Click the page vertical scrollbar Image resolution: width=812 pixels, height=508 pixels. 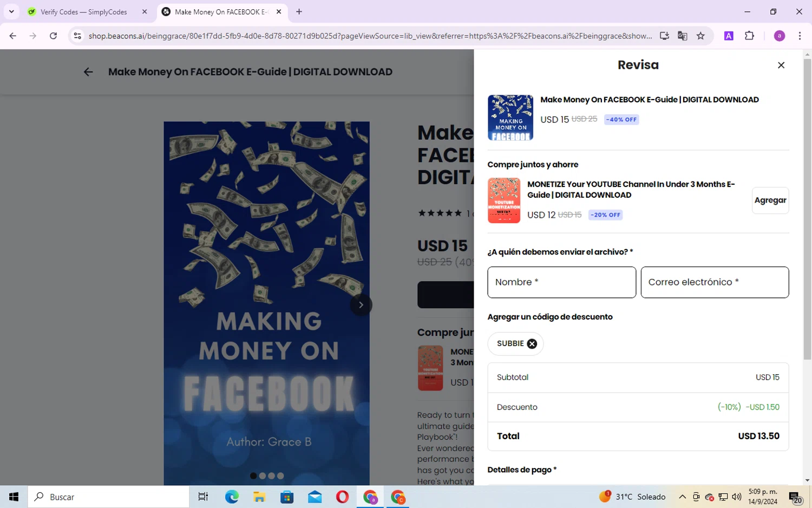(x=807, y=209)
